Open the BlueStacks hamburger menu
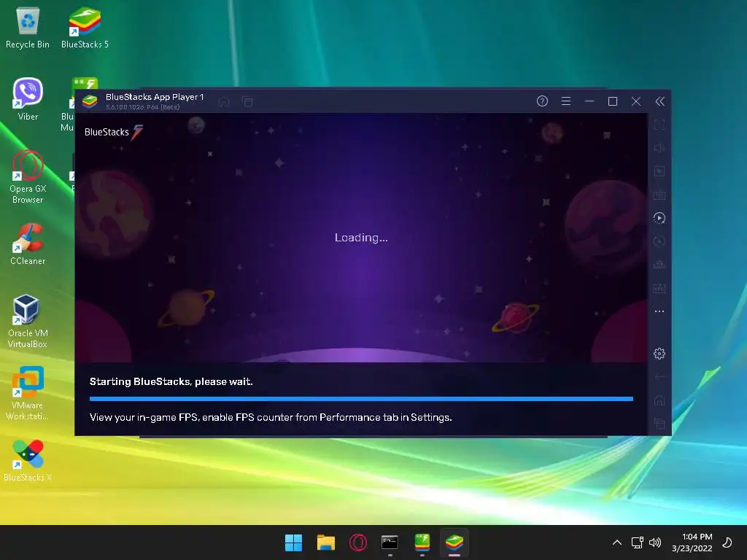The image size is (747, 560). click(x=566, y=101)
